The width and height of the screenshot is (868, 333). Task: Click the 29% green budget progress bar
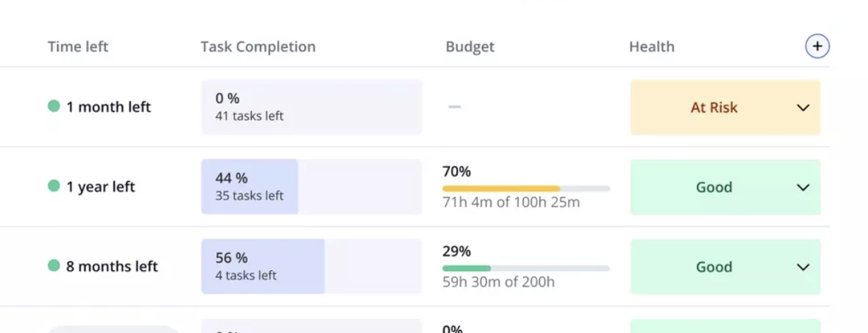[526, 268]
